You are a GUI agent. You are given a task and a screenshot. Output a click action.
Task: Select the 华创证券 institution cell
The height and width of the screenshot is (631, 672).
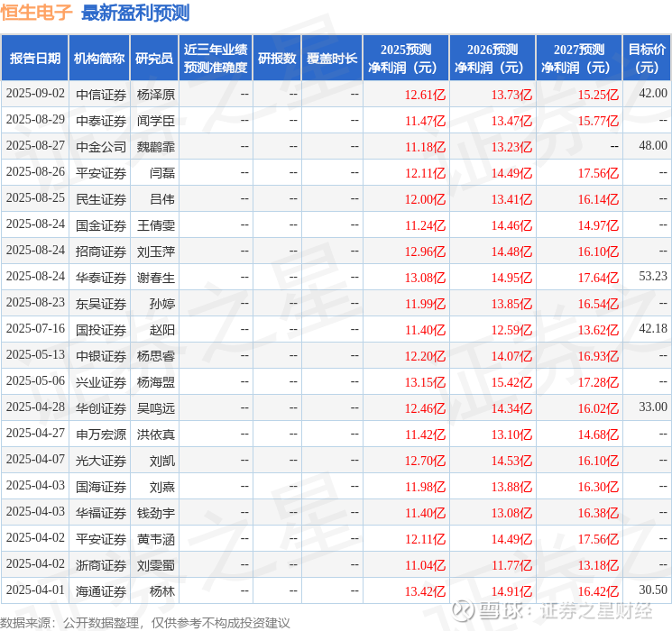(101, 407)
